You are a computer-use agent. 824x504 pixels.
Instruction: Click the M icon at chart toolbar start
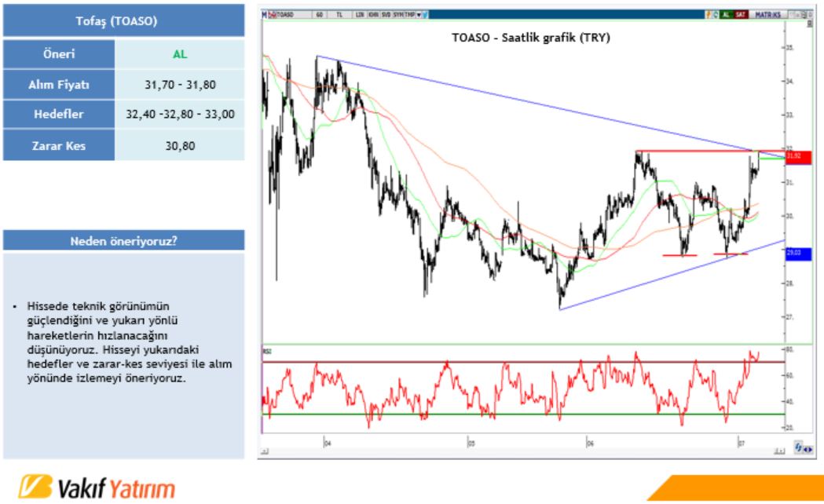(265, 15)
